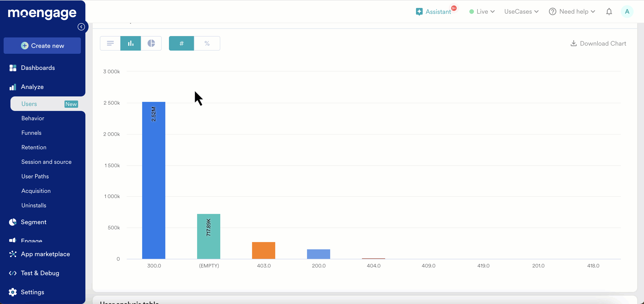Open the UseCases dropdown
Image resolution: width=644 pixels, height=304 pixels.
pos(521,12)
